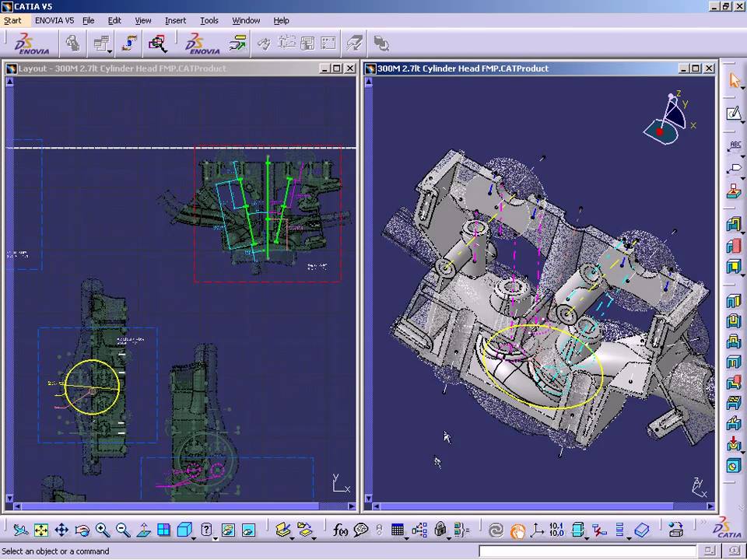Click the comment speech bubble icon
This screenshot has height=560, width=747.
point(360,530)
